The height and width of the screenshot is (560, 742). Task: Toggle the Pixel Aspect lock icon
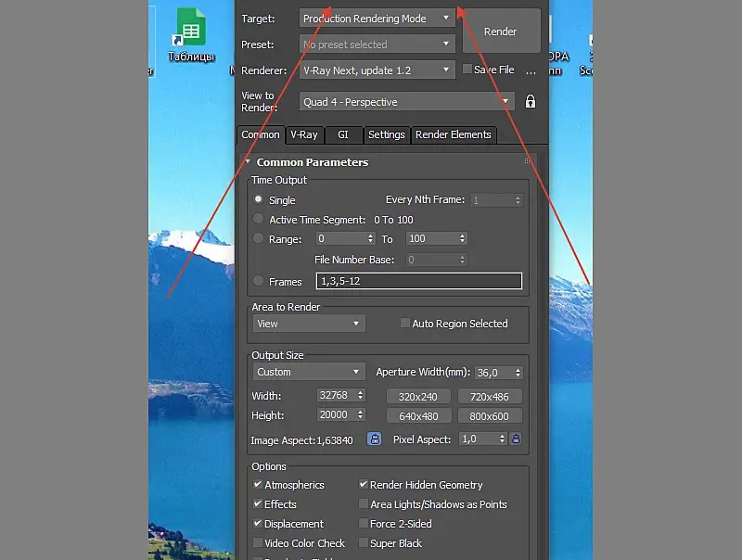pyautogui.click(x=516, y=439)
